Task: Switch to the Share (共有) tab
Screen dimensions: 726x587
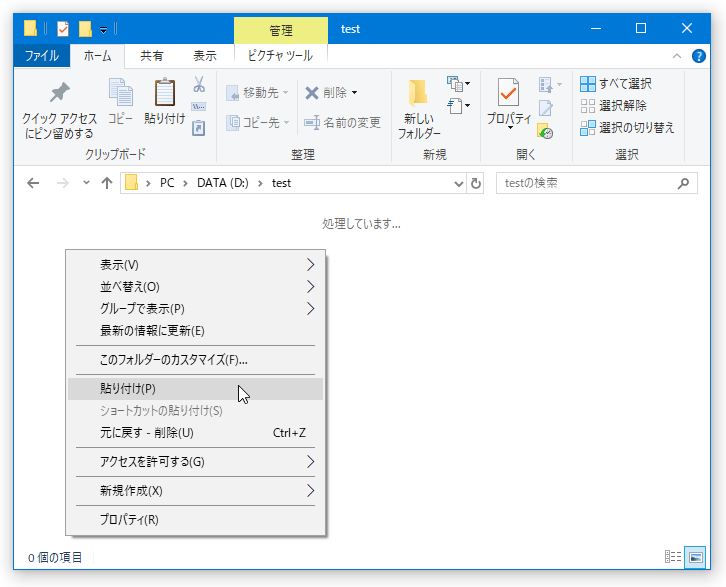Action: pos(151,56)
